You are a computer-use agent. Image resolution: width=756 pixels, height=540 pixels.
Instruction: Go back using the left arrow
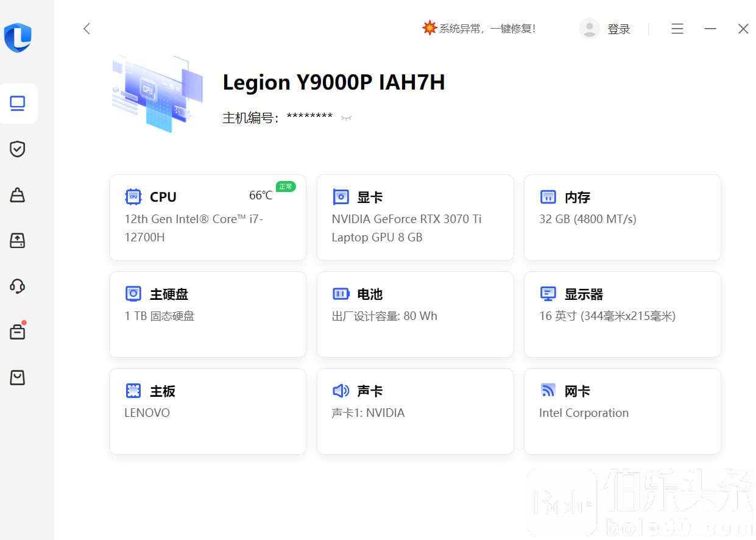pos(87,29)
